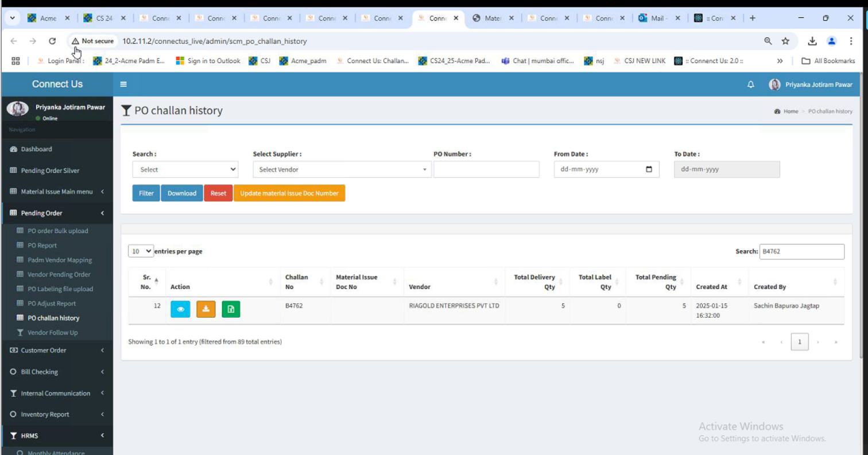Click Update material issue Doc Number

point(289,193)
